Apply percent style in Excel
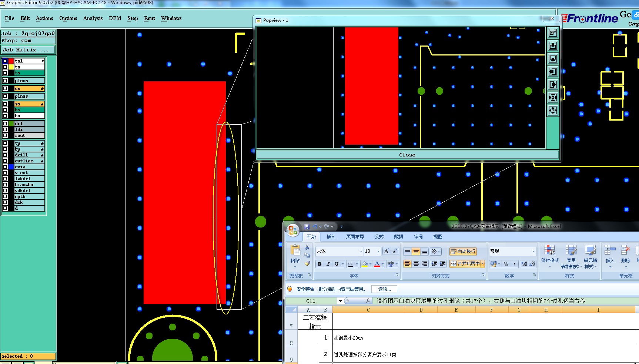The height and width of the screenshot is (364, 639). point(506,264)
